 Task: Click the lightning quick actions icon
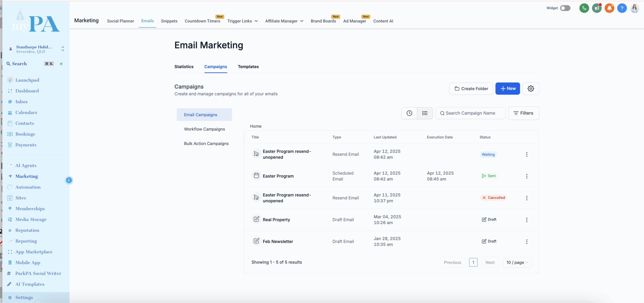pyautogui.click(x=61, y=64)
